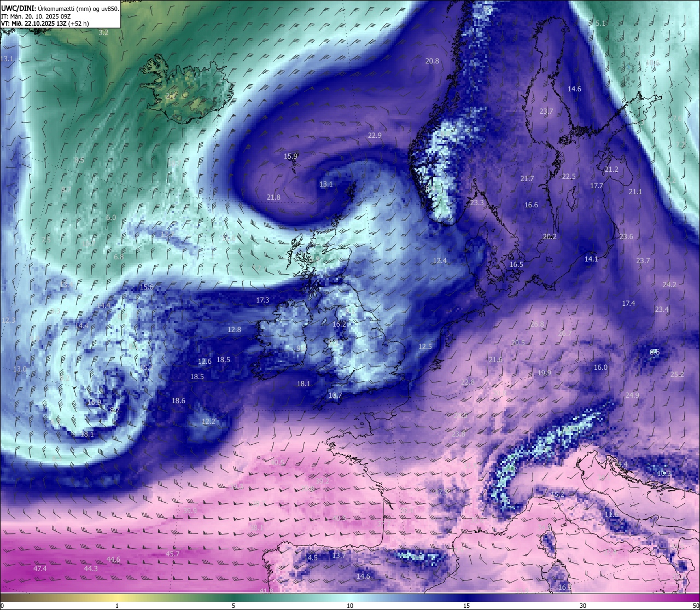700x610 pixels.
Task: Click the 14.1 value on the map
Action: coord(591,259)
